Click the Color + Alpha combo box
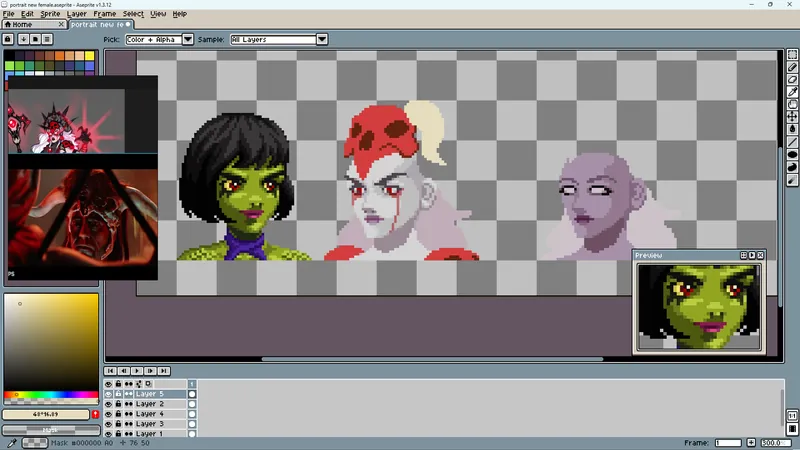This screenshot has width=800, height=450. pyautogui.click(x=154, y=39)
